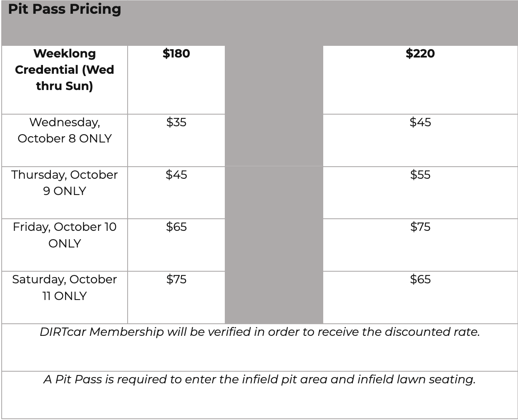
Task: Click the $65 Saturday price
Action: click(420, 279)
